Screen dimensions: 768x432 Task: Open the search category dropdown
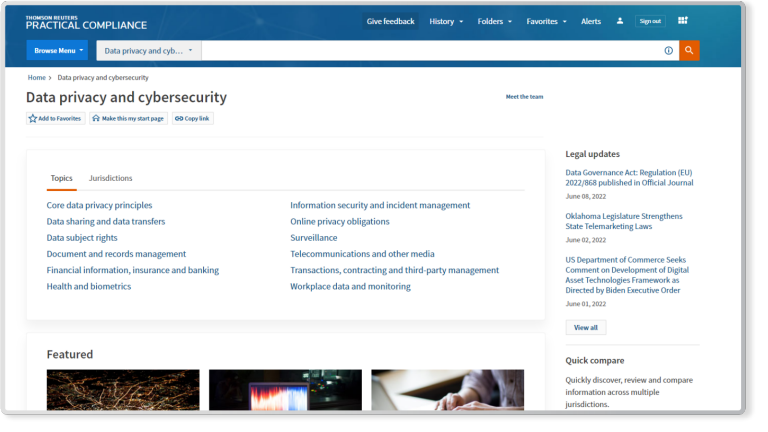pyautogui.click(x=148, y=50)
